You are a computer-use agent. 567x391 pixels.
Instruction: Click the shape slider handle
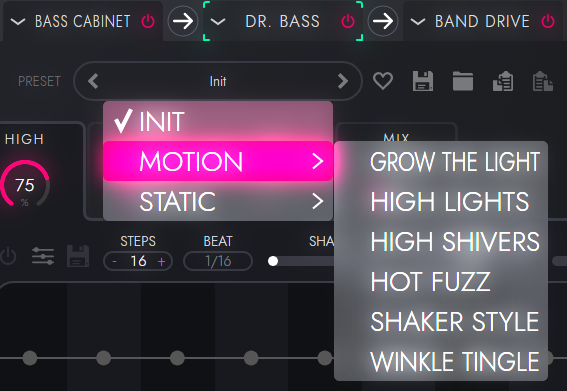pos(273,261)
